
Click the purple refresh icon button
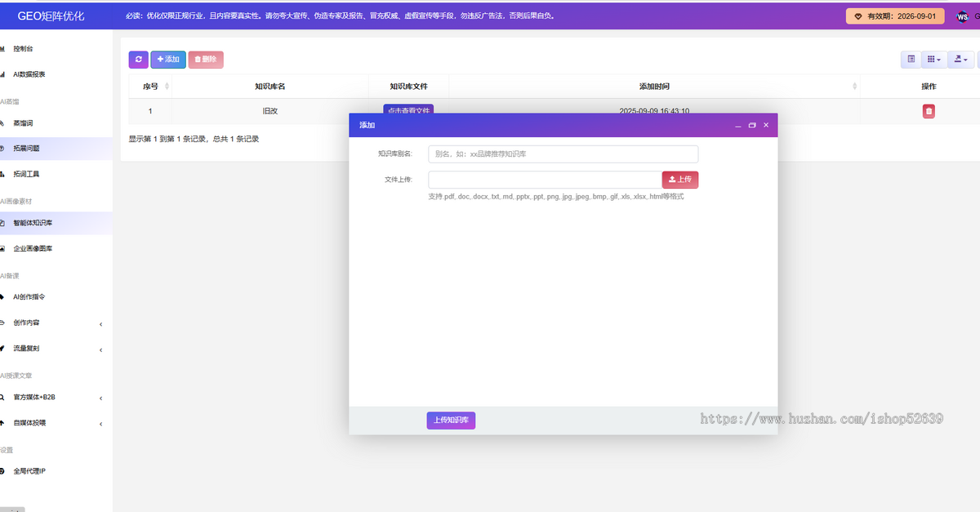(138, 60)
